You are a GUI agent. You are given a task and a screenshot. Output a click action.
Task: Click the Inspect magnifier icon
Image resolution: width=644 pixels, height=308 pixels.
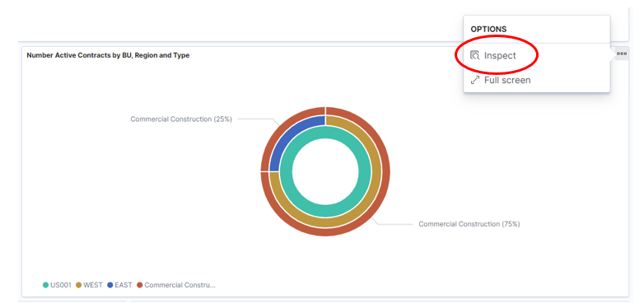tap(475, 55)
